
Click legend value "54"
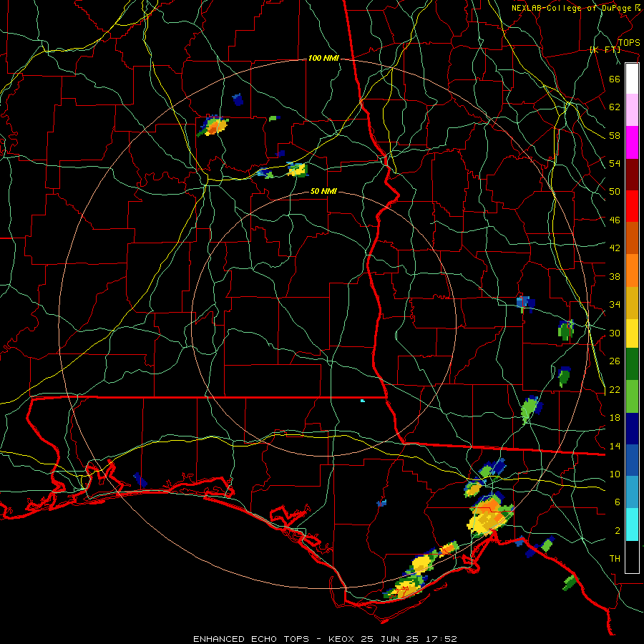click(x=615, y=163)
